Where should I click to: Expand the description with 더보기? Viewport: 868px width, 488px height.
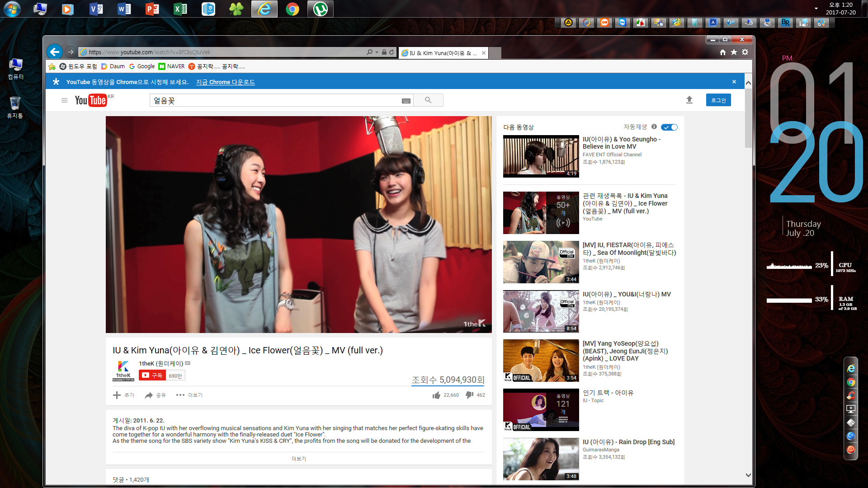point(299,459)
